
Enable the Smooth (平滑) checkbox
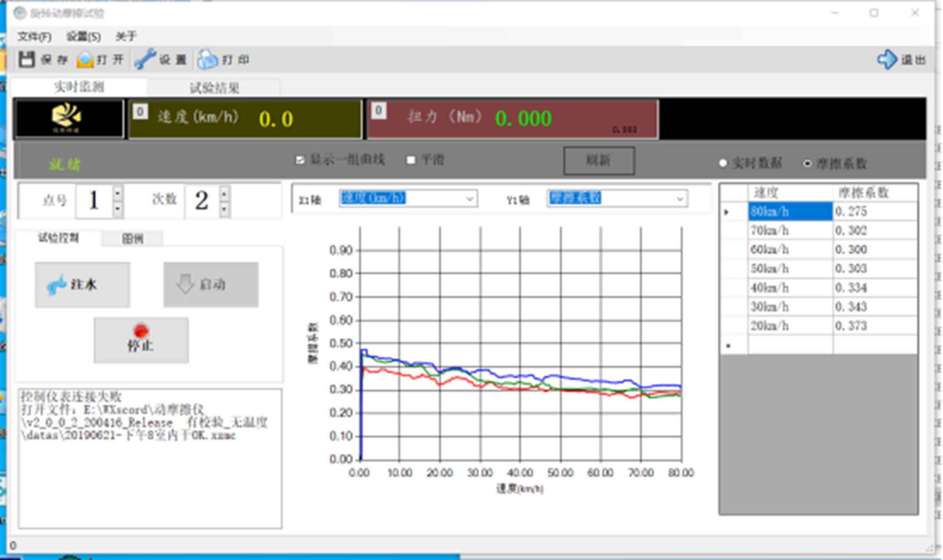(x=411, y=160)
